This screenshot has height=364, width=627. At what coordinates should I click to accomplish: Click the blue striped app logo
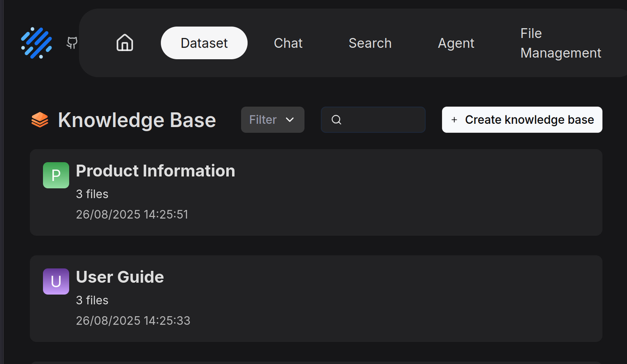pos(36,43)
